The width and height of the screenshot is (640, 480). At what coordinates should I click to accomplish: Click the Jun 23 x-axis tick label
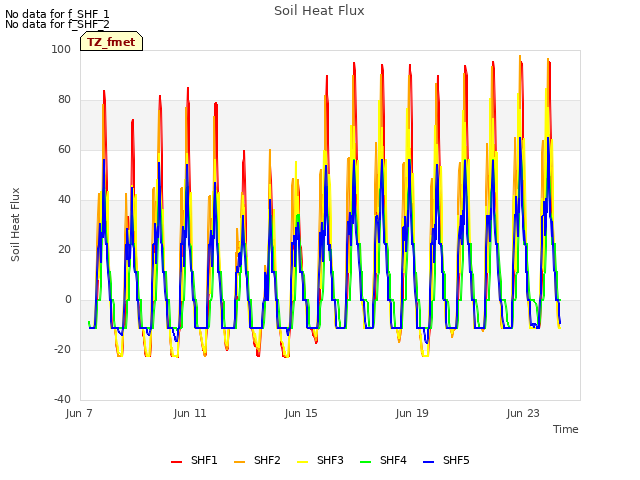point(523,413)
